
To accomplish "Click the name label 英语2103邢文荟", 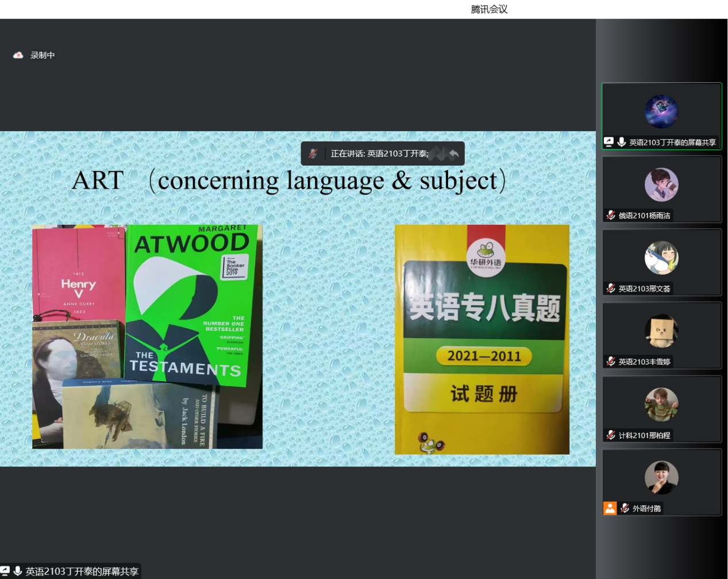I will click(645, 289).
